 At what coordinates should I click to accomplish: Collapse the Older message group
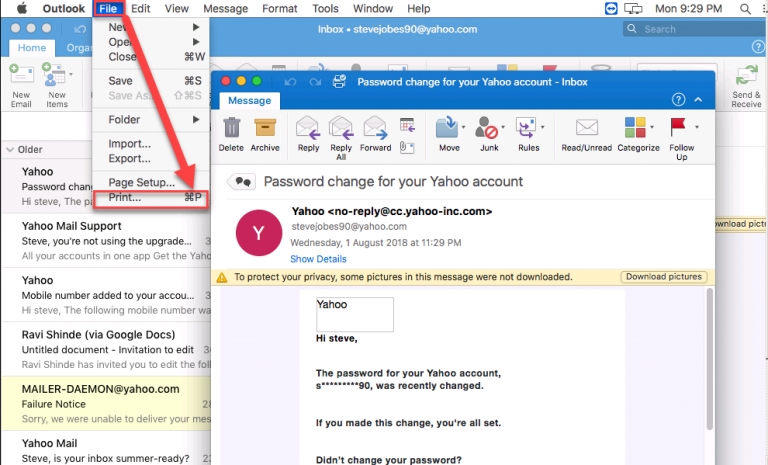pyautogui.click(x=10, y=150)
